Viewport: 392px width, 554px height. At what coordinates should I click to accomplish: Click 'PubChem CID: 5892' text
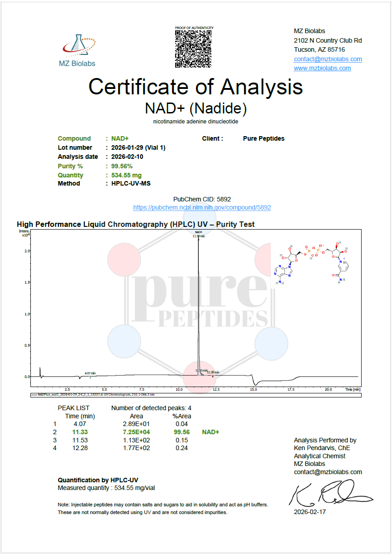pyautogui.click(x=202, y=199)
